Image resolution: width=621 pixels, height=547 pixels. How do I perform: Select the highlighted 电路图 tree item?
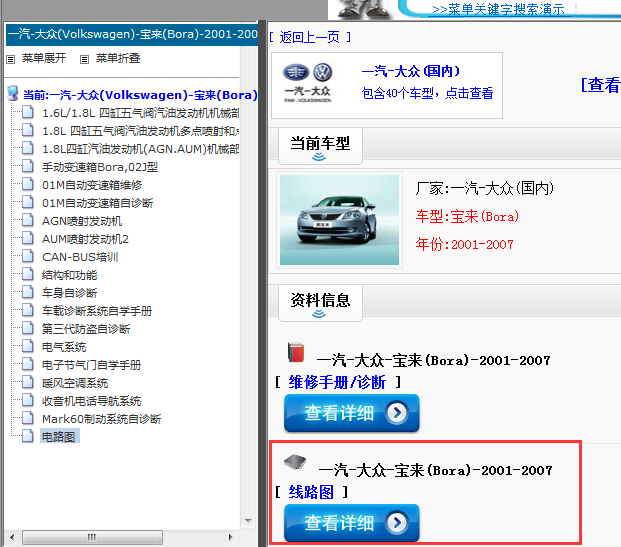[59, 437]
